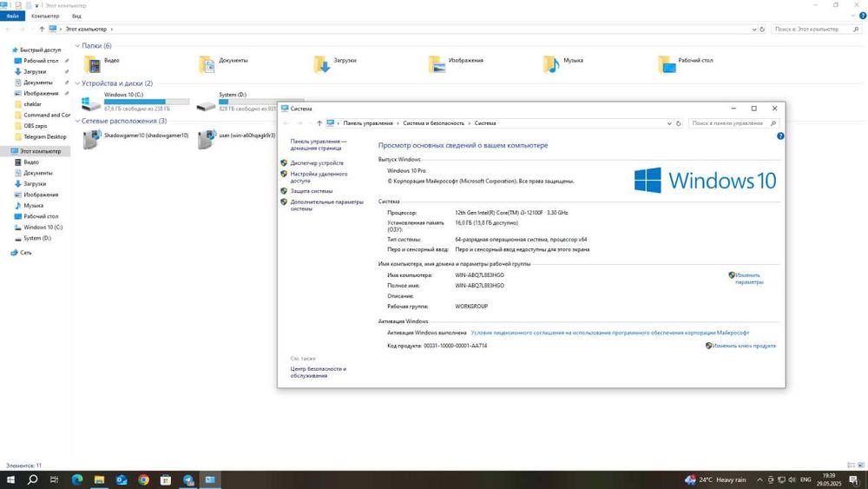The height and width of the screenshot is (489, 868).
Task: Collapse Сетевые расположения (3) group
Action: pyautogui.click(x=77, y=122)
